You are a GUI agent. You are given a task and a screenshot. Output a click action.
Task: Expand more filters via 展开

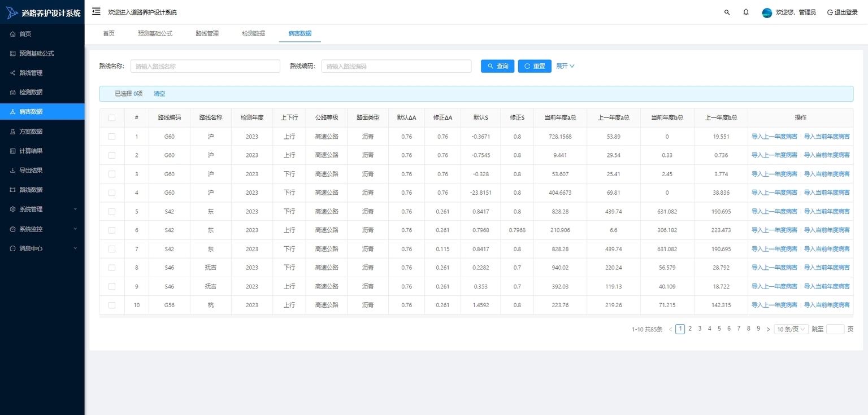(565, 66)
